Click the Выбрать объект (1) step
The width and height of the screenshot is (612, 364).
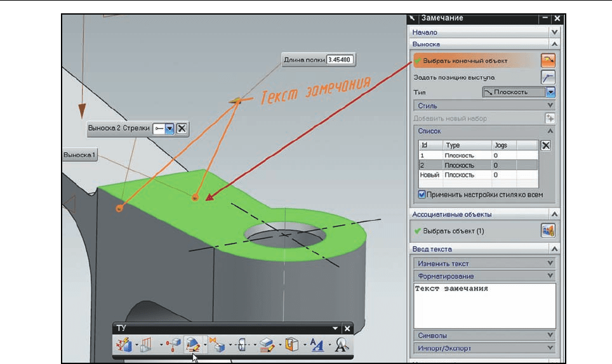click(x=453, y=231)
